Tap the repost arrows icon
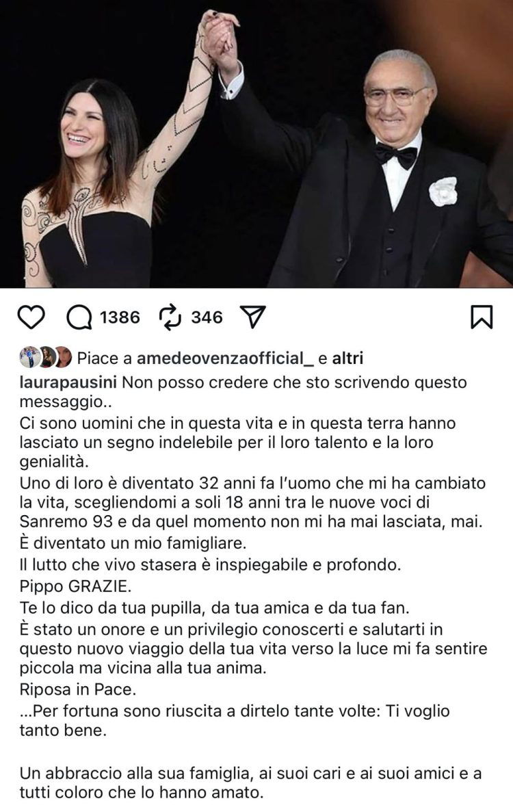Screen dimensions: 513x812 tap(170, 317)
